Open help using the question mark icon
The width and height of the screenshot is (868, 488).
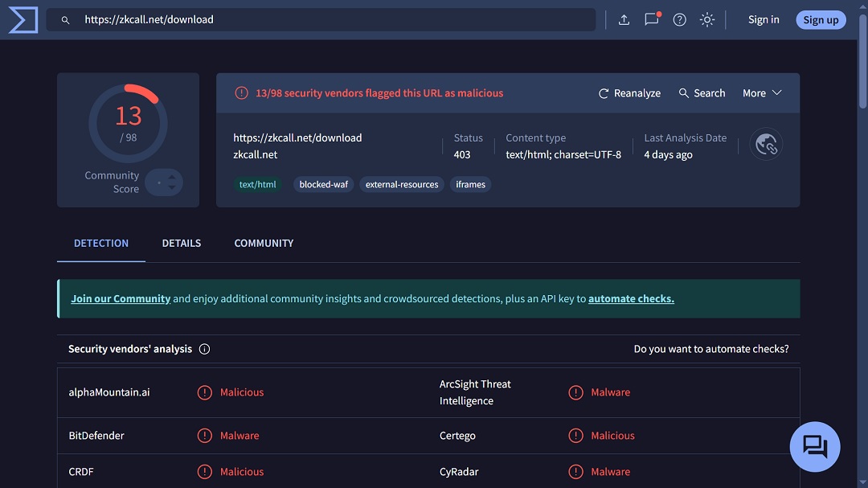pyautogui.click(x=679, y=19)
